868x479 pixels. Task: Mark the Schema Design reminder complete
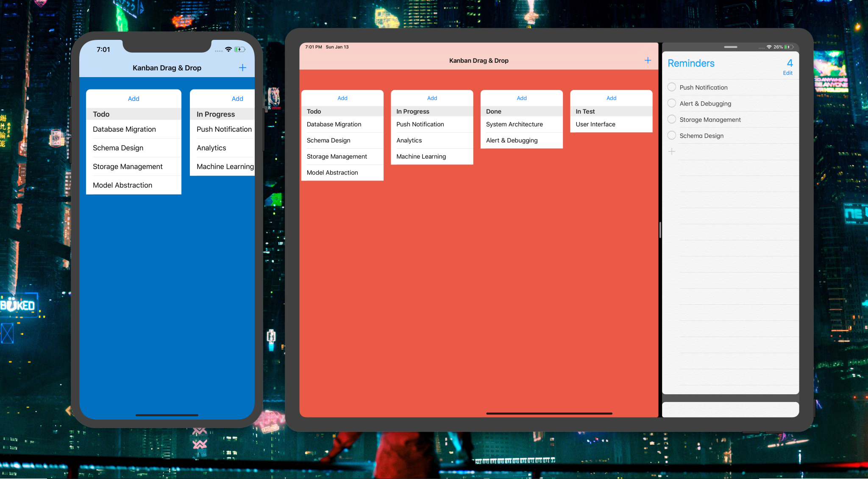tap(672, 135)
